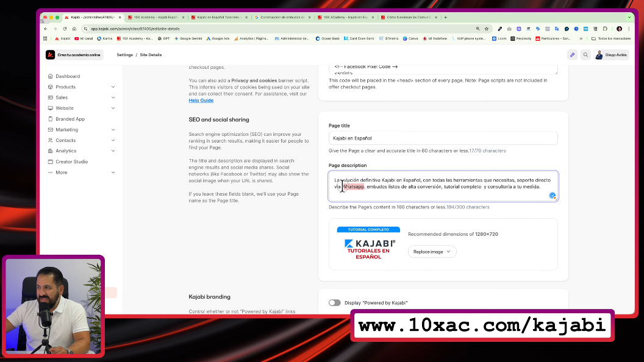Open the Canva bookmark
This screenshot has width=644, height=362.
410,38
